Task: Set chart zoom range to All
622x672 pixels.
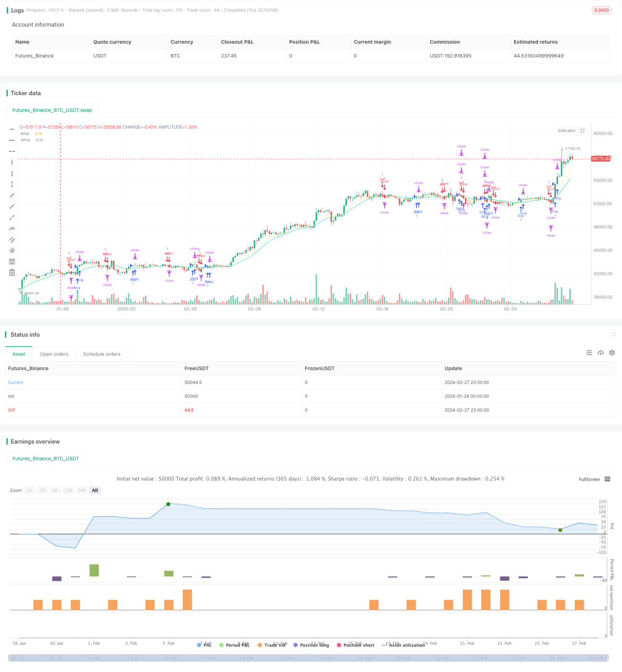Action: tap(95, 490)
